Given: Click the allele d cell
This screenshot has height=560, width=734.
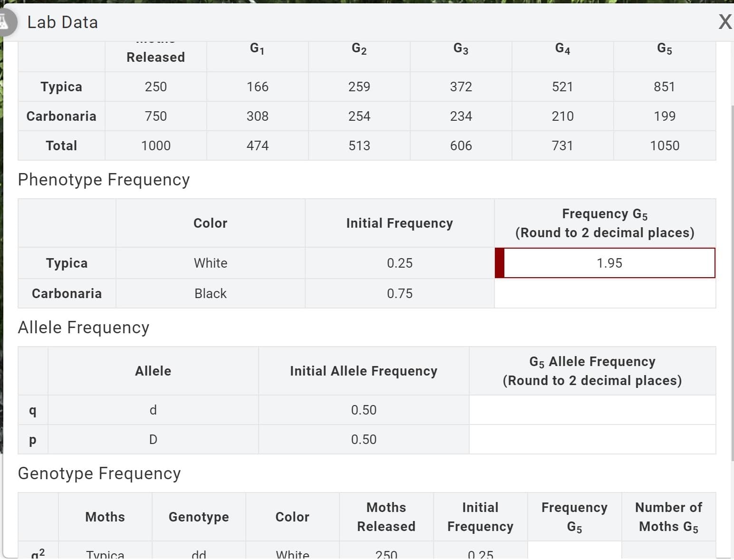Looking at the screenshot, I should pos(153,410).
